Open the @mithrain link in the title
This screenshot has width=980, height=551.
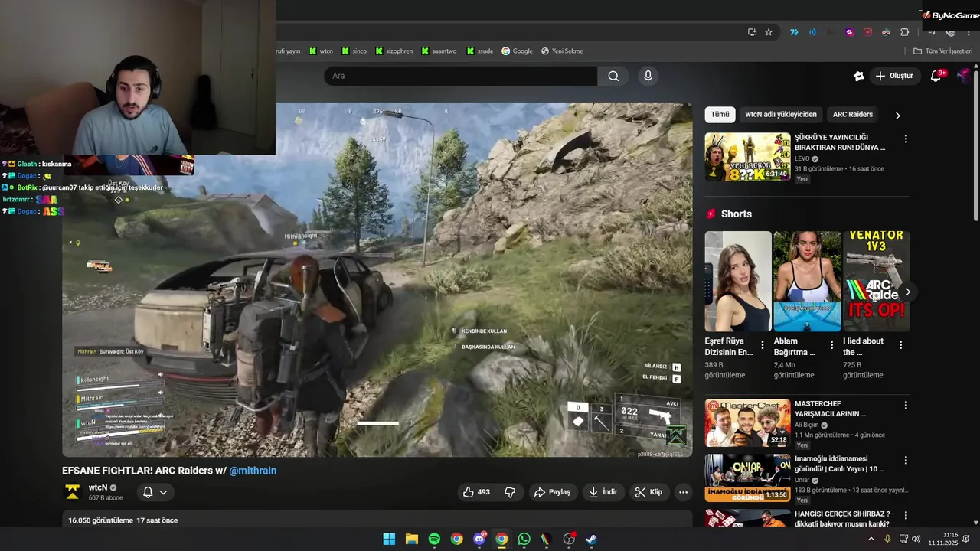(253, 471)
